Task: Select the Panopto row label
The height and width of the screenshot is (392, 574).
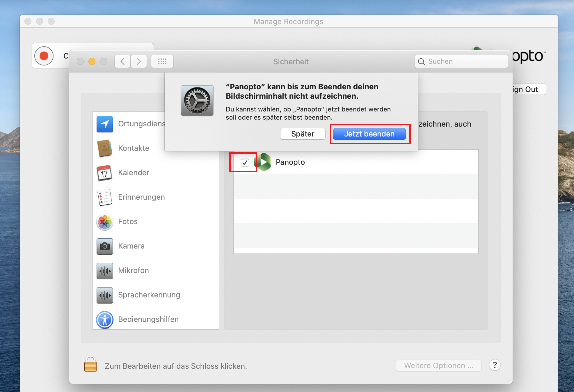Action: click(x=290, y=162)
